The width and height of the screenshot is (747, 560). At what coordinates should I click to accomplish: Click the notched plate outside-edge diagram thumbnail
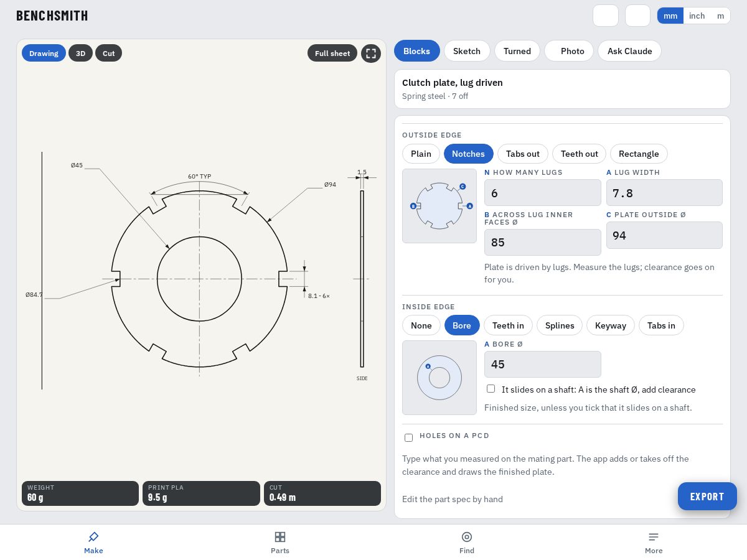pyautogui.click(x=439, y=206)
